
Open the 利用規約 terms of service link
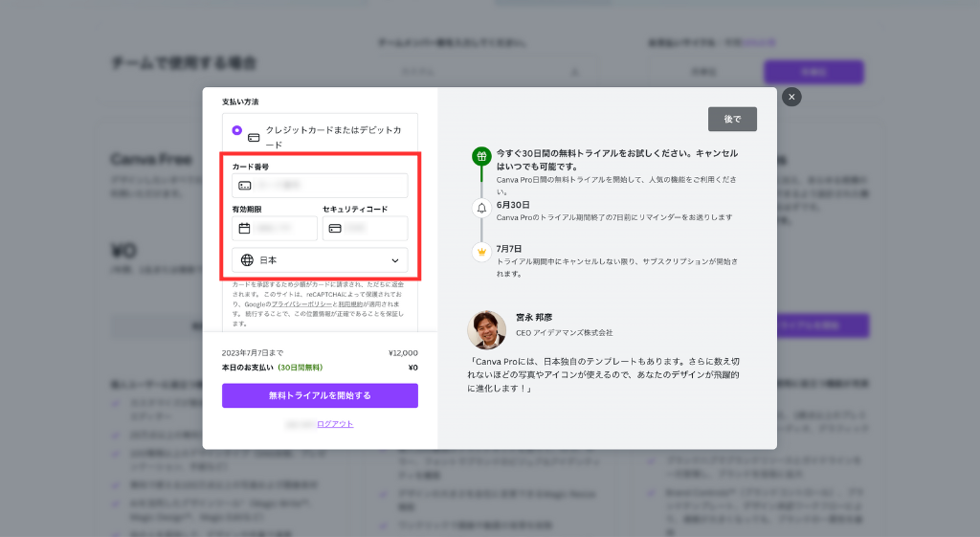[350, 303]
